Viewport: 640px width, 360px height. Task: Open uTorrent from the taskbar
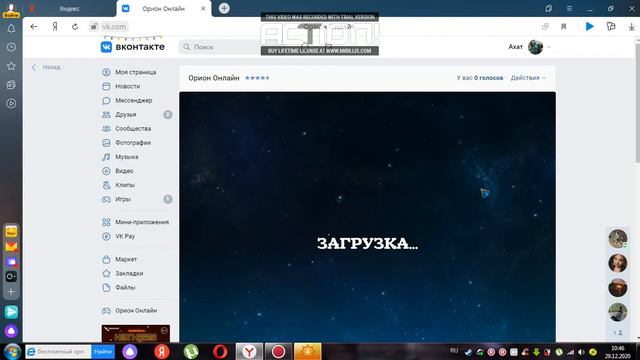[191, 351]
